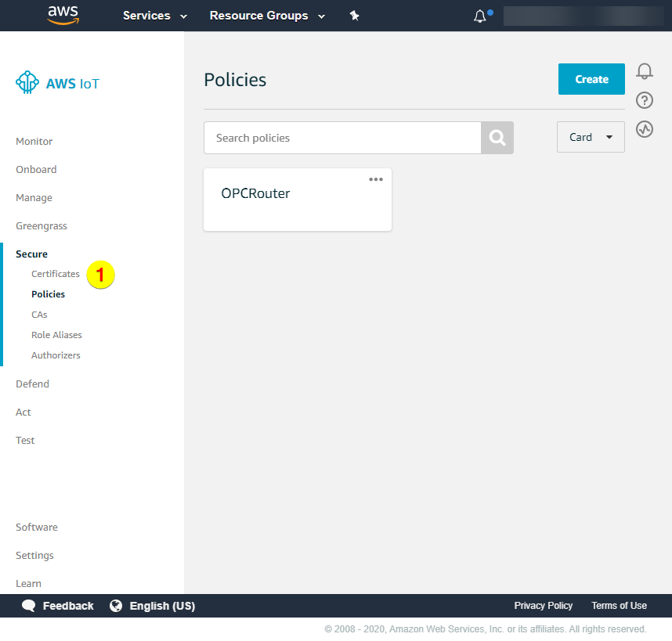Viewport: 672px width, 641px height.
Task: Expand the Services dropdown menu
Action: [x=155, y=16]
